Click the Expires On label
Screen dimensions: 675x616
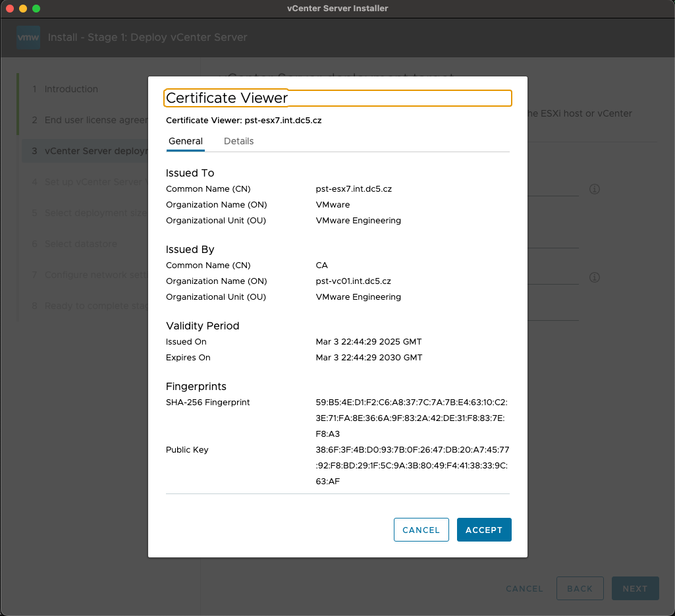click(188, 358)
